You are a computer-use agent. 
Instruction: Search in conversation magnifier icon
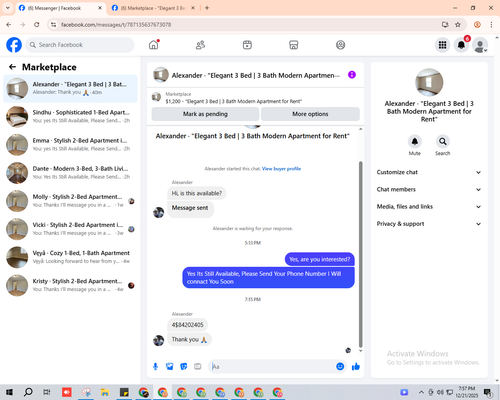tap(443, 141)
